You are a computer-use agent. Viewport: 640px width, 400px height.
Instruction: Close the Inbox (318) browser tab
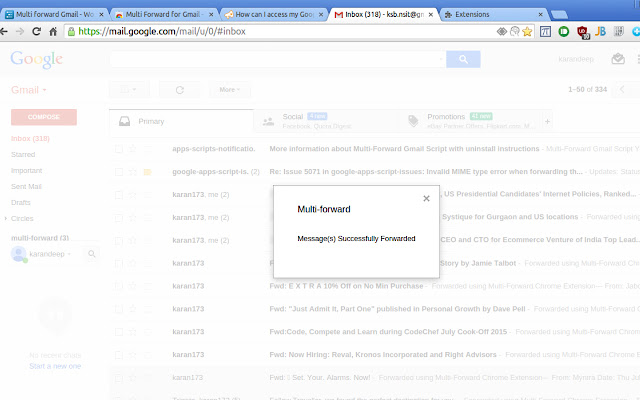[431, 14]
